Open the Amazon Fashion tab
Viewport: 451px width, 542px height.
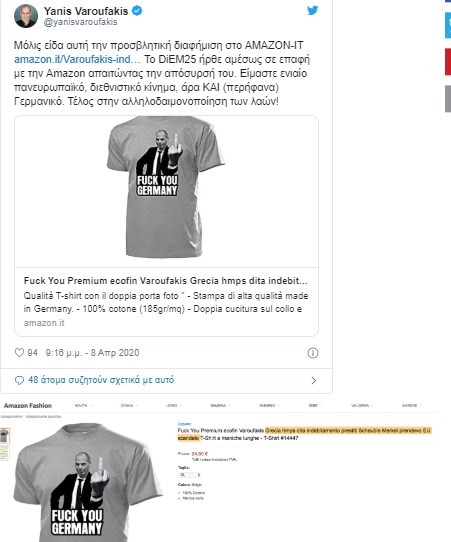[28, 405]
